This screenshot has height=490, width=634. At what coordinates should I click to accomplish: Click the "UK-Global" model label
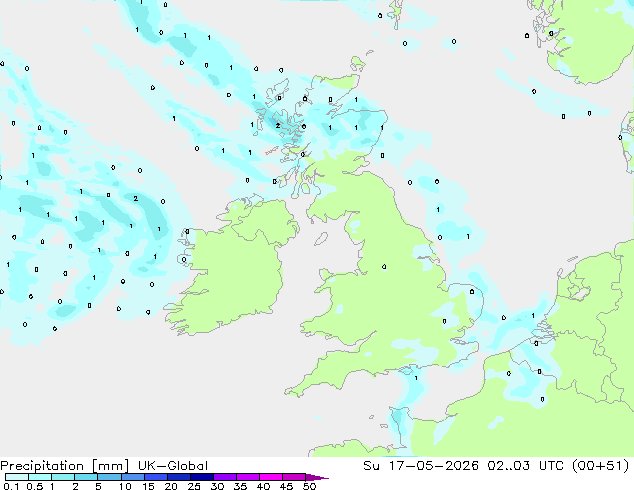[x=173, y=466]
